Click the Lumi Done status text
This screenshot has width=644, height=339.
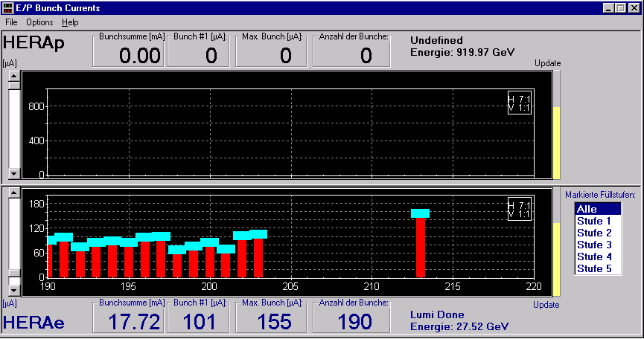pos(437,314)
